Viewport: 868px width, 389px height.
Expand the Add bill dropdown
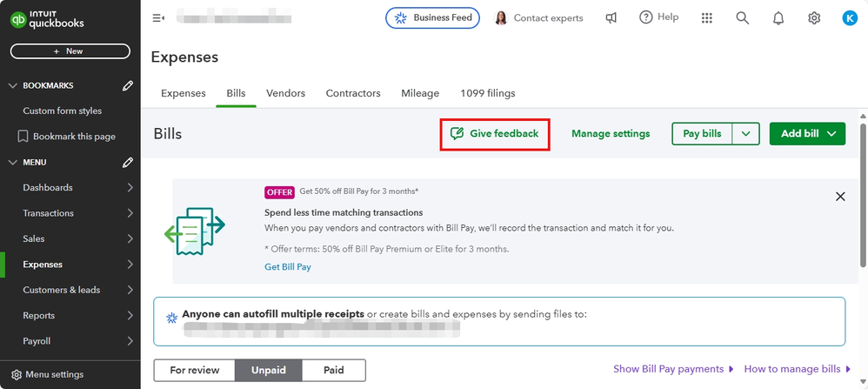(832, 133)
